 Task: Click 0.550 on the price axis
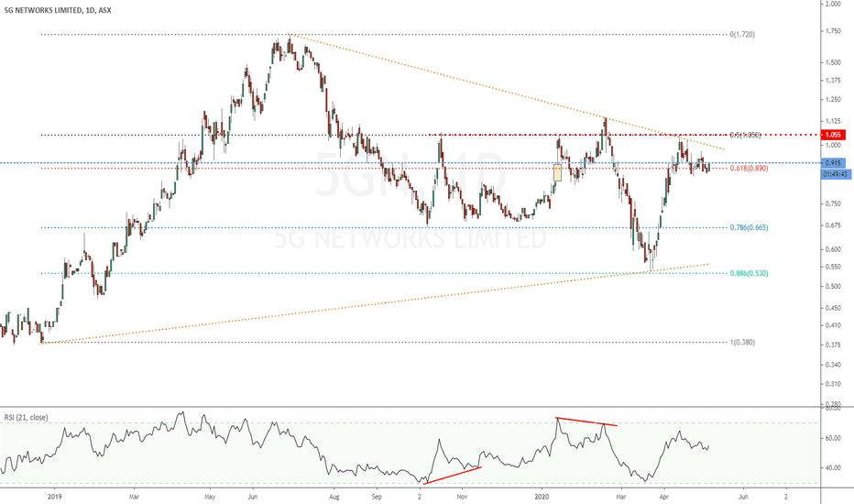pyautogui.click(x=833, y=267)
